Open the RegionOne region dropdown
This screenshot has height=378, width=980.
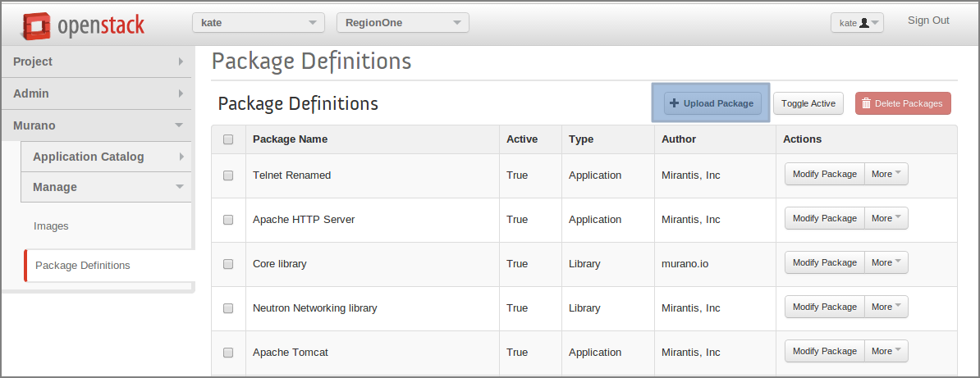pos(402,23)
